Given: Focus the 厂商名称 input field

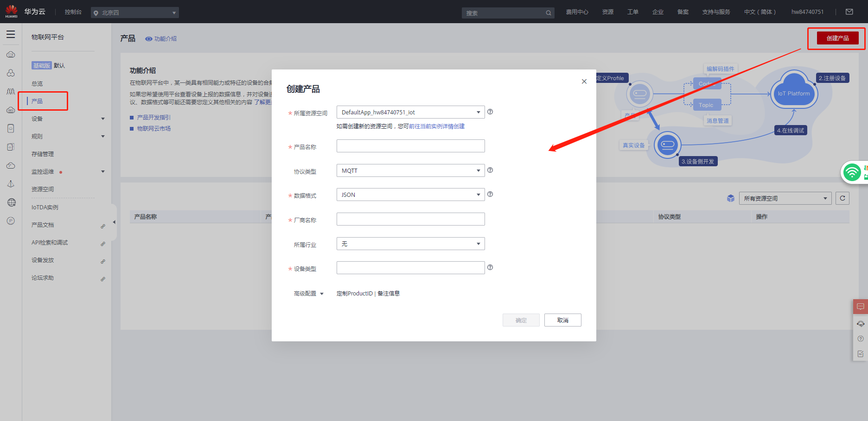Looking at the screenshot, I should [410, 219].
